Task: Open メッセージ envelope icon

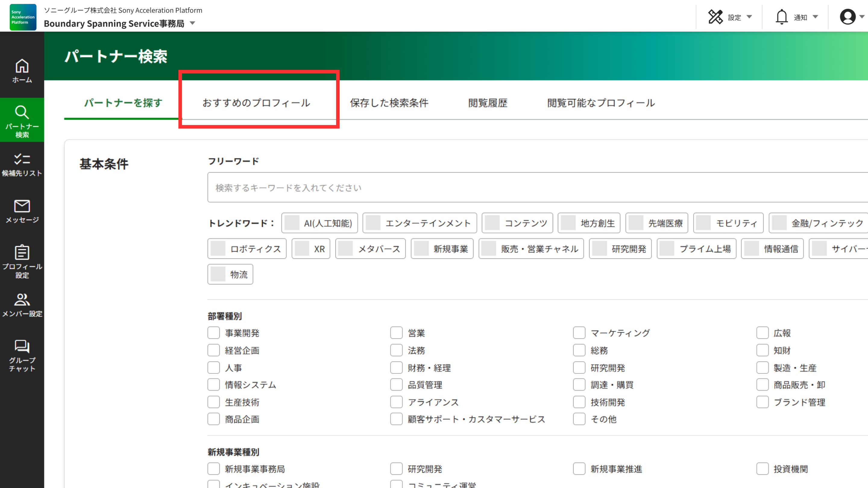Action: [22, 206]
